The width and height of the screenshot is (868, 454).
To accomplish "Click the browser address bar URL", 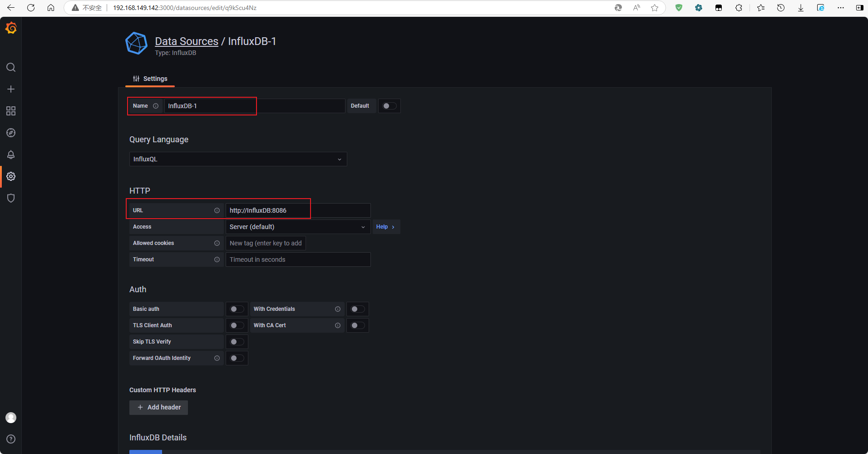I will point(185,8).
